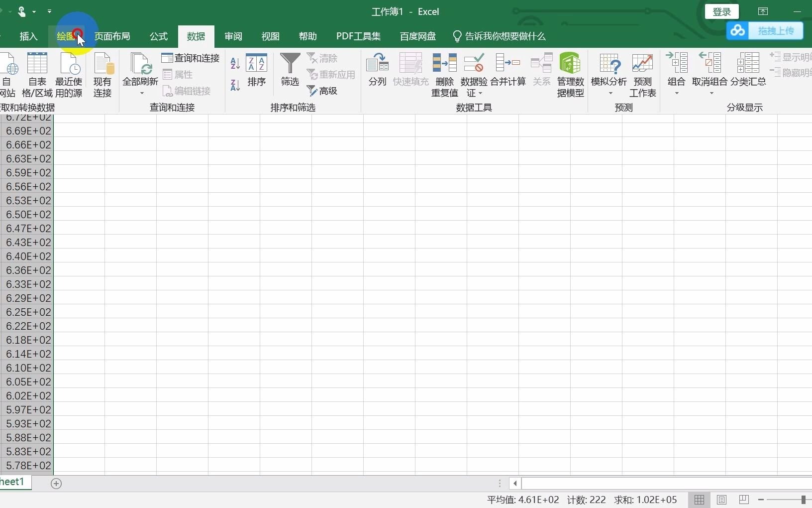Open the PDF工具集 ribbon tab

coord(358,36)
